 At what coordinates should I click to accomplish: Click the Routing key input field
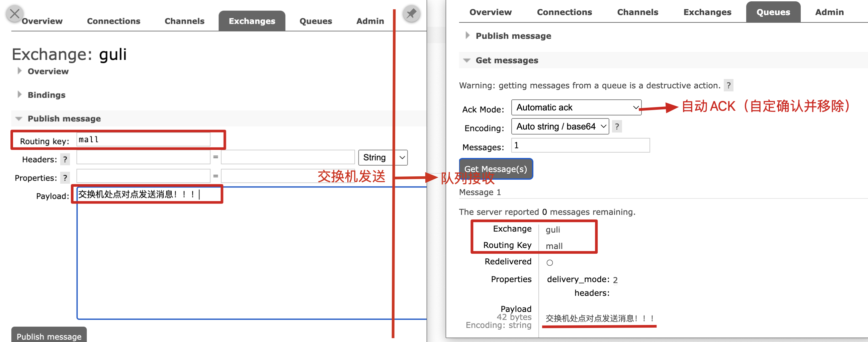tap(143, 140)
